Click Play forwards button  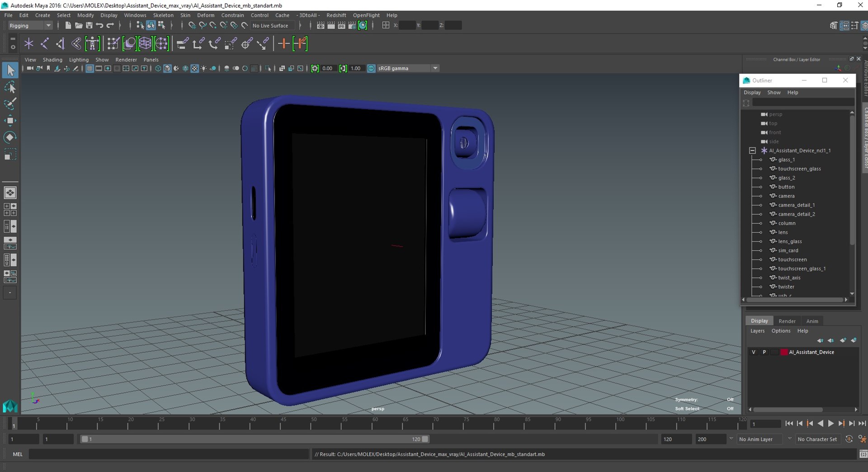pyautogui.click(x=831, y=424)
